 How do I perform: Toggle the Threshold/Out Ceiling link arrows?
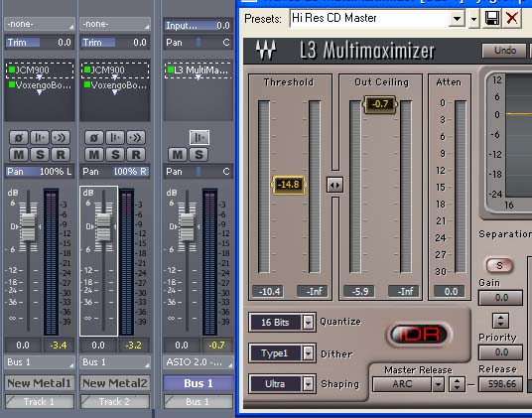point(334,185)
